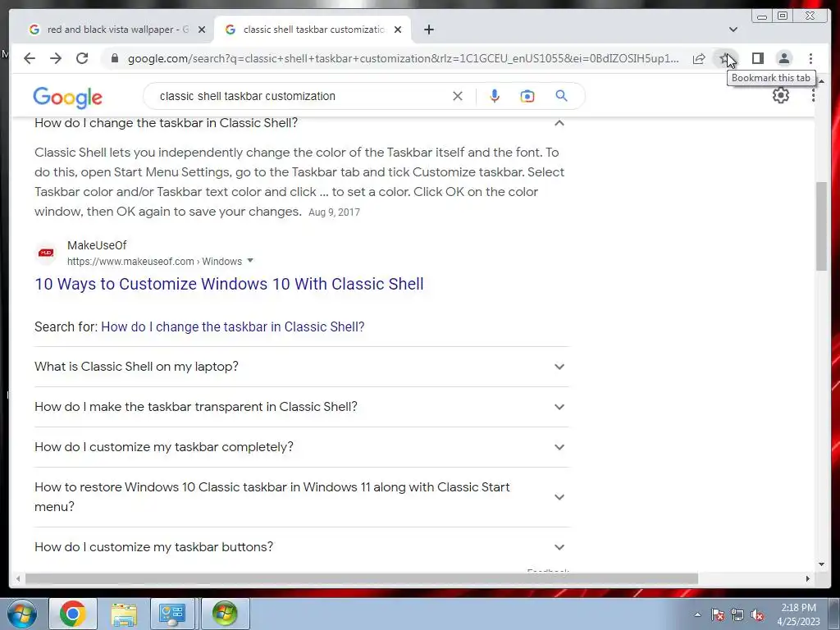Open Chrome side panel
Image resolution: width=840 pixels, height=630 pixels.
pyautogui.click(x=757, y=58)
